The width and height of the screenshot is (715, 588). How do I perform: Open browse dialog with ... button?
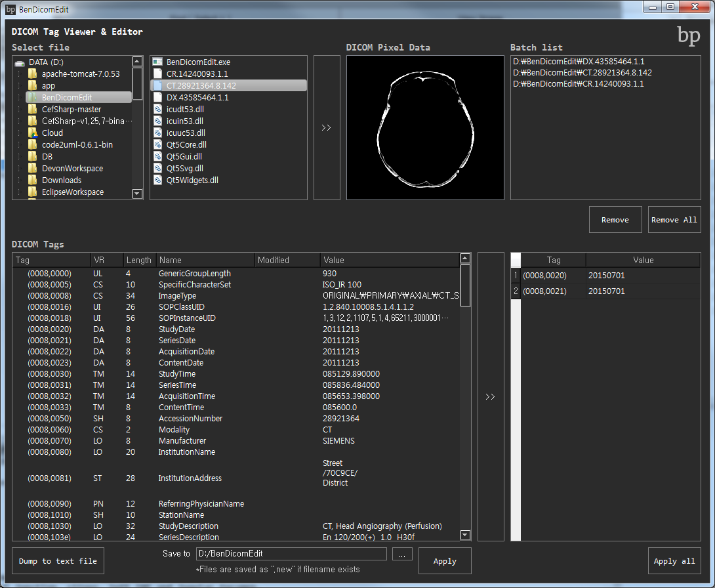coord(401,554)
